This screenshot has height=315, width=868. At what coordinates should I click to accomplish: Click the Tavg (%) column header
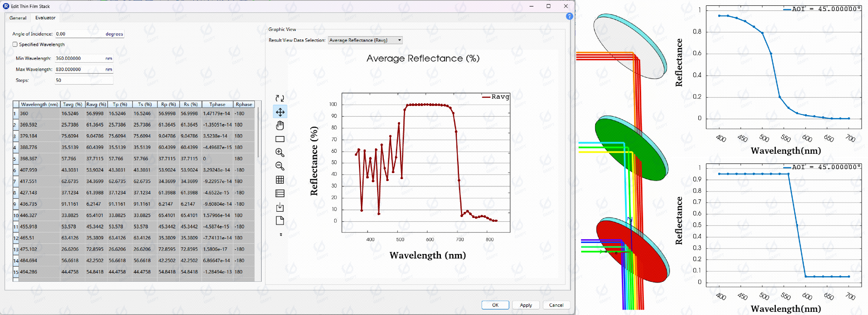click(x=72, y=104)
